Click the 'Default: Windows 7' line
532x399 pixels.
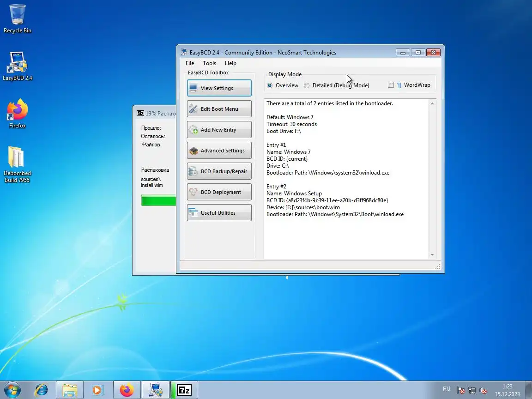290,117
